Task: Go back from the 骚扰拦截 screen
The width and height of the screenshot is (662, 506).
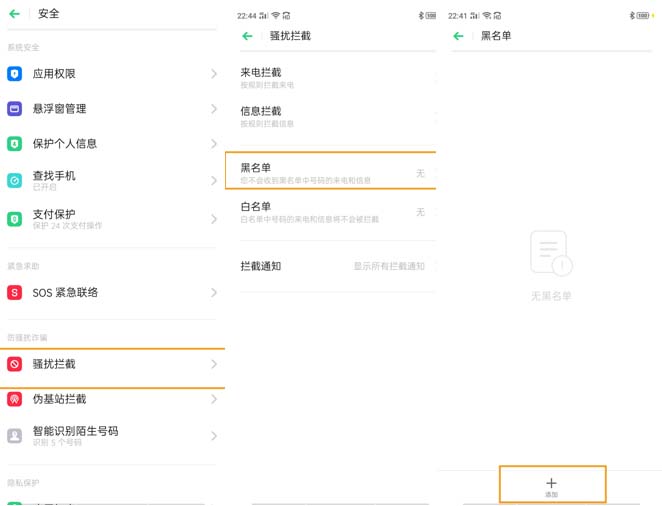Action: coord(247,36)
